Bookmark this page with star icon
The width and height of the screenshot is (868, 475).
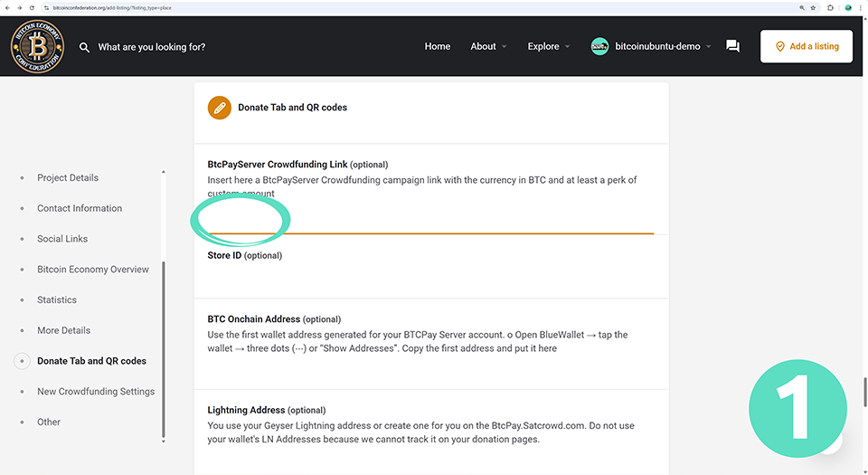(813, 7)
